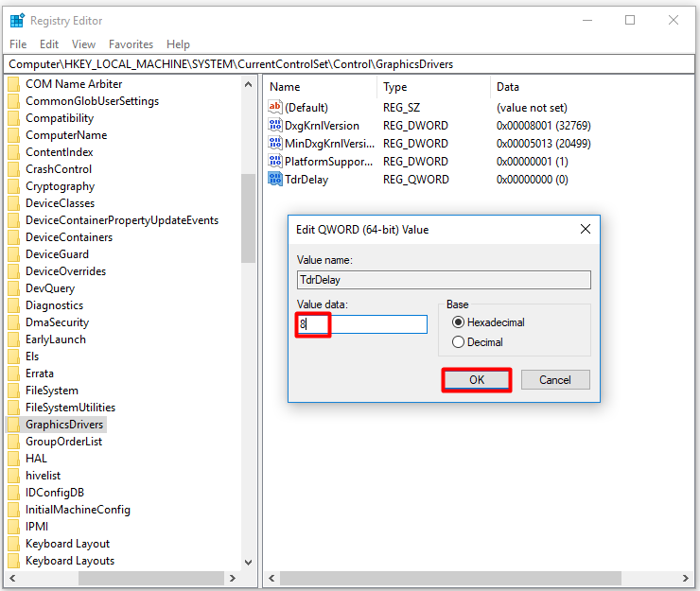Click the Registry Editor app icon in title bar

(17, 21)
